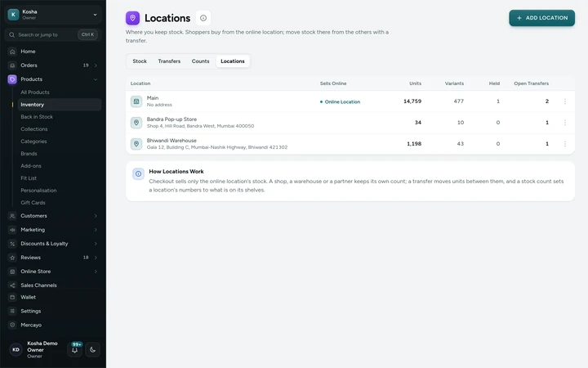Screen dimensions: 588x368
Task: Click the 14,759 units value
Action: coord(412,101)
